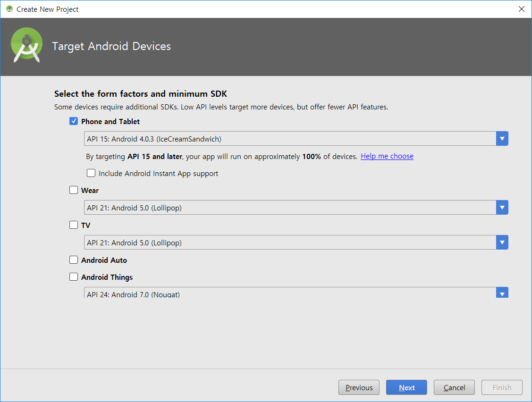This screenshot has width=532, height=402.
Task: Enable Include Android Instant App support
Action: pyautogui.click(x=91, y=173)
